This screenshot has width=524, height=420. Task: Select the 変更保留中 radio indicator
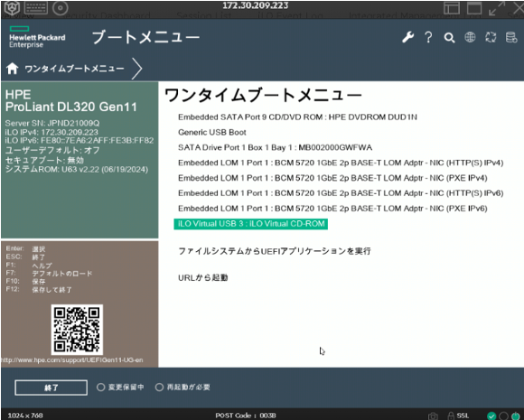coord(100,387)
